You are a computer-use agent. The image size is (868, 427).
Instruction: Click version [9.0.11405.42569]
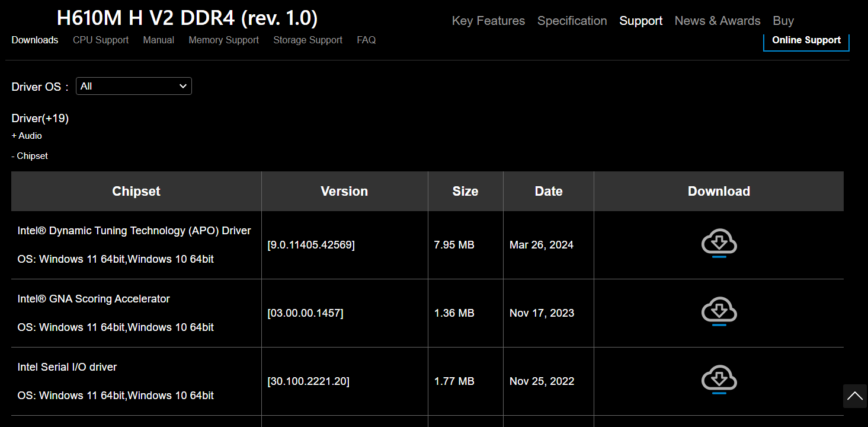(311, 245)
